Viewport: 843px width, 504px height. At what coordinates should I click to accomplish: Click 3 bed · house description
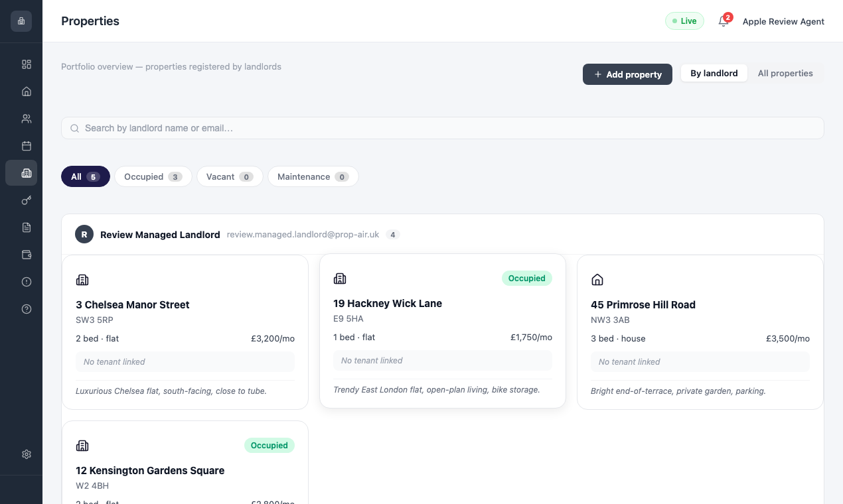point(618,339)
